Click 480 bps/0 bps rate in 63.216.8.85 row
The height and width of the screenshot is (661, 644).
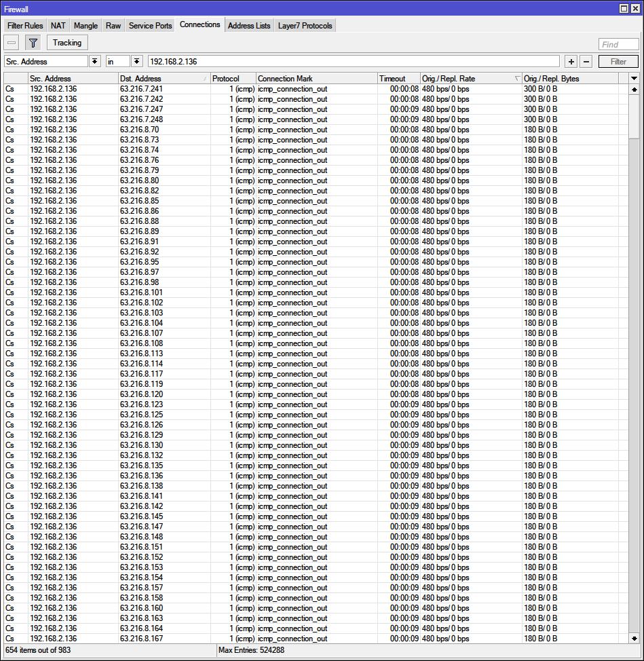471,201
